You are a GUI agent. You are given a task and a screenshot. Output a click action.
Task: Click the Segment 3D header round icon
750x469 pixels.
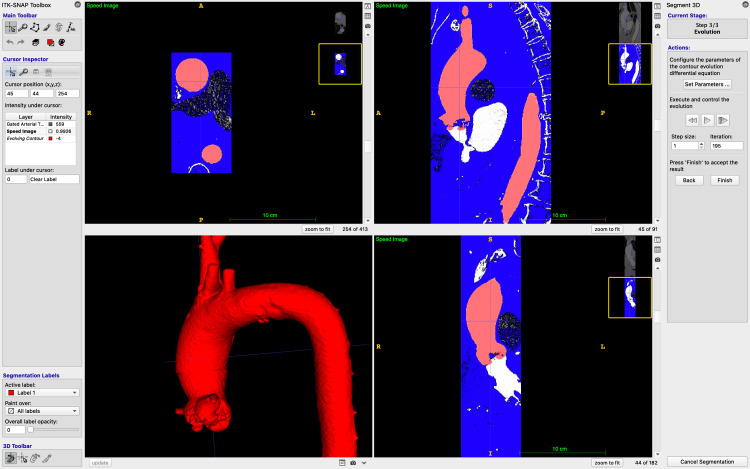744,4
